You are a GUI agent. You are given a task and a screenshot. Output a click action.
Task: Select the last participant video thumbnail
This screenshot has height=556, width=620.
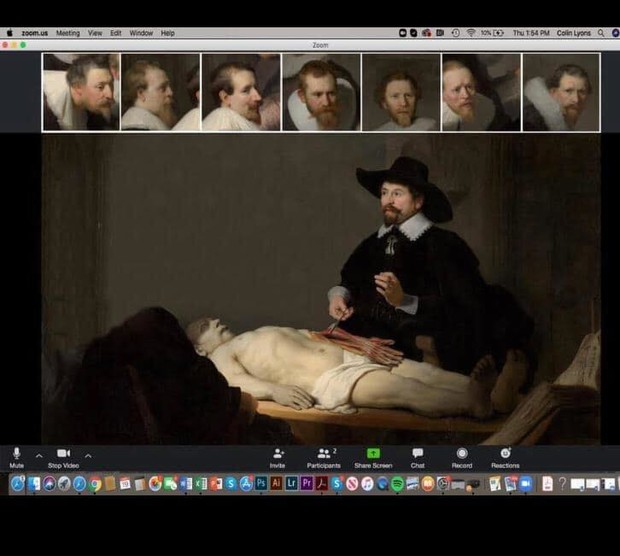coord(561,92)
